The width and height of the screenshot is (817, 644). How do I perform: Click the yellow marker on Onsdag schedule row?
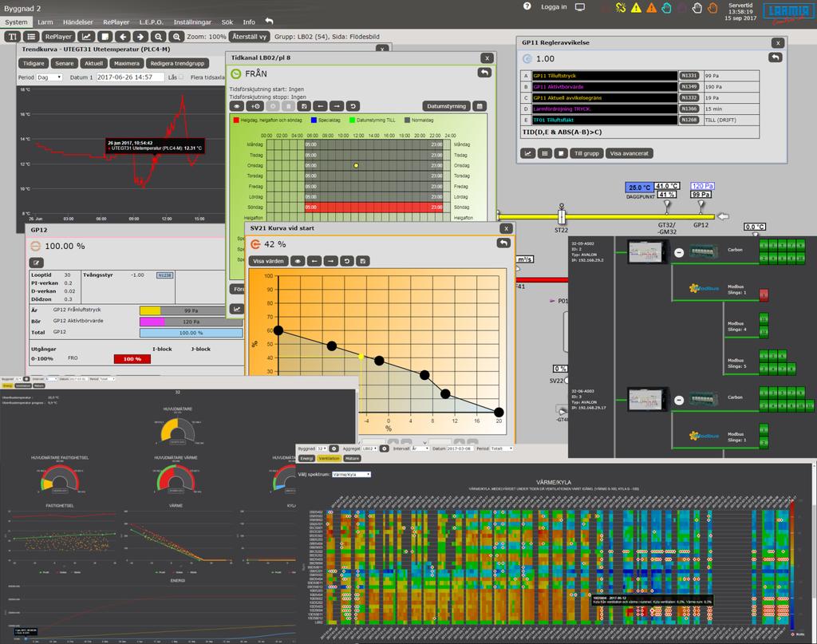click(x=356, y=166)
